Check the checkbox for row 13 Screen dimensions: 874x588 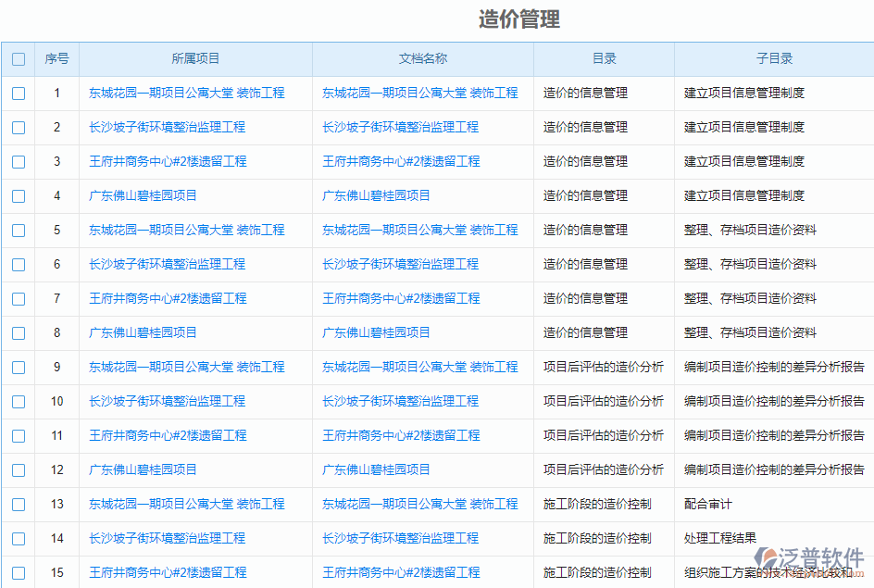(x=18, y=505)
